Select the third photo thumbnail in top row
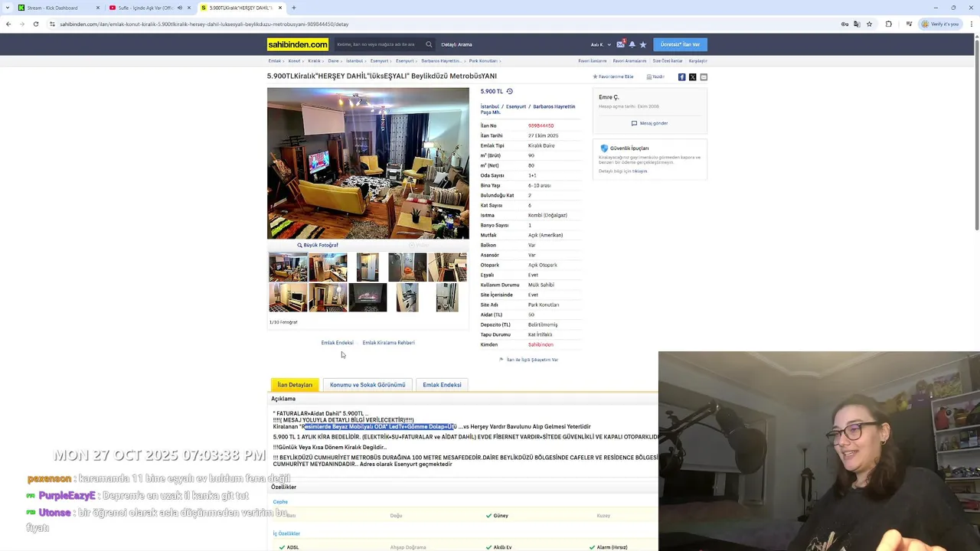The image size is (980, 551). pos(367,268)
